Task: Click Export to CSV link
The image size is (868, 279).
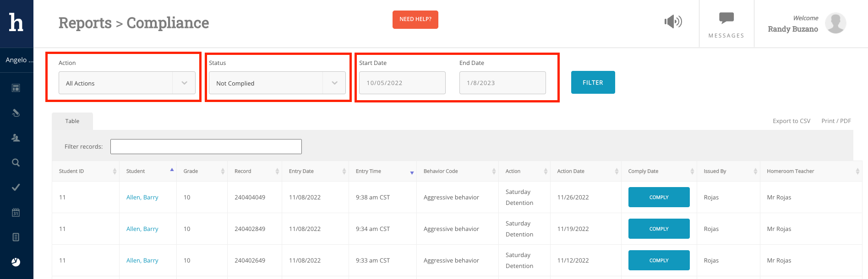Action: 791,121
